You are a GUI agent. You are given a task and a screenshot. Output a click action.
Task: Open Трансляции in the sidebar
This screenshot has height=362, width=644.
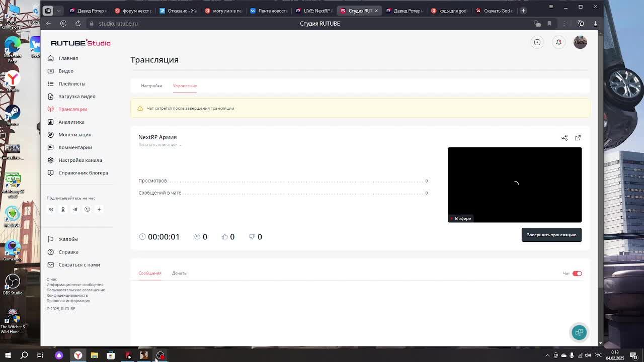tap(73, 109)
